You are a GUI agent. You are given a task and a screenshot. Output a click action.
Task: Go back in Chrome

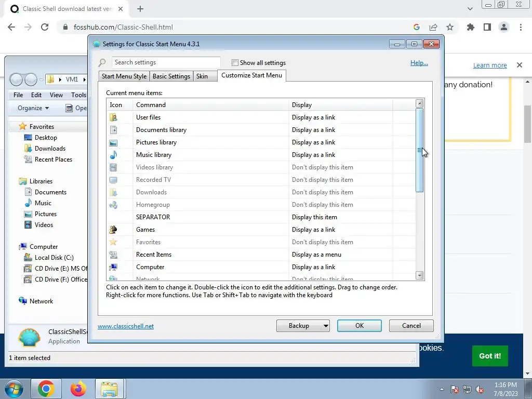(x=11, y=27)
